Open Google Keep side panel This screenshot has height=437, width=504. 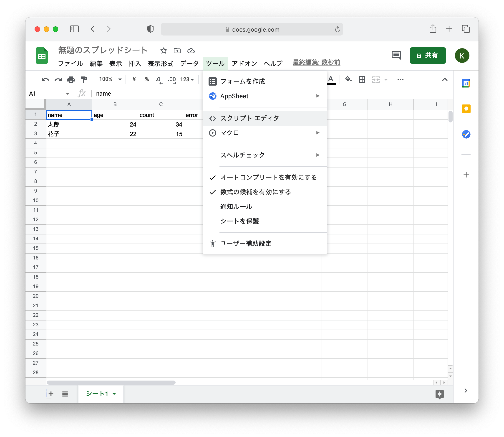[466, 109]
